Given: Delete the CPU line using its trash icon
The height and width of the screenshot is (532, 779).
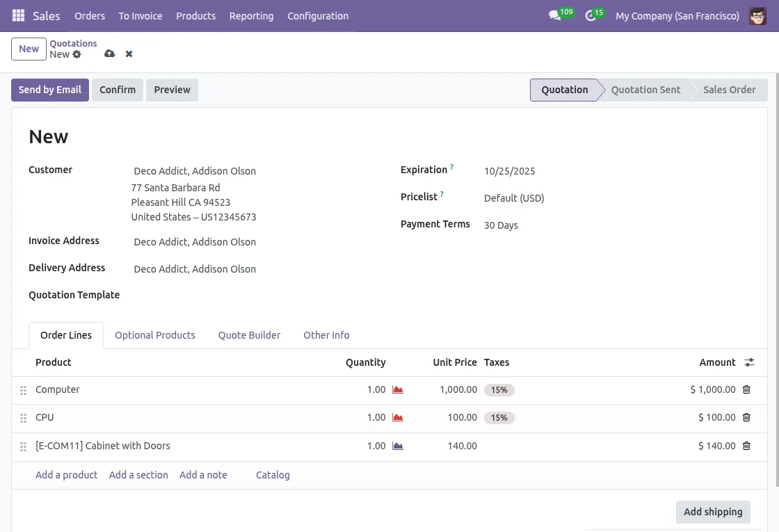Looking at the screenshot, I should (x=746, y=417).
